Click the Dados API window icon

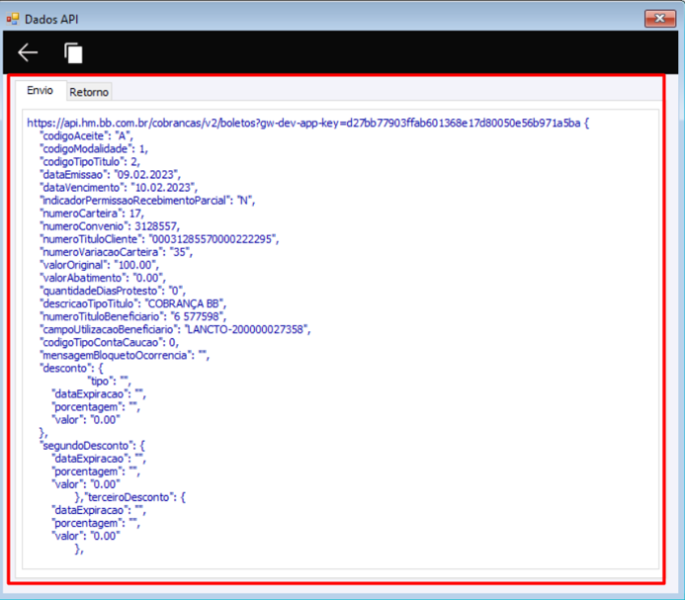pos(13,19)
